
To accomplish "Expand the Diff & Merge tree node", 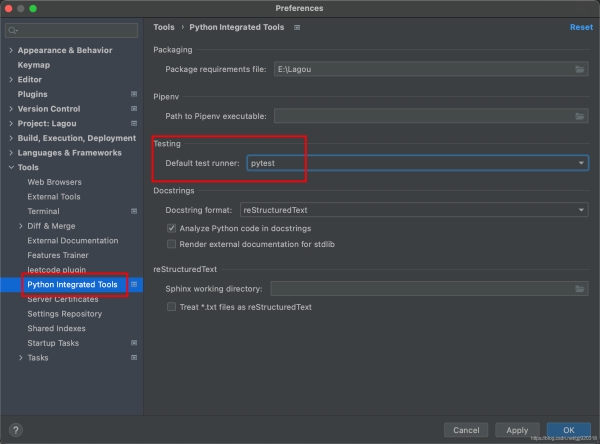I will [x=21, y=226].
